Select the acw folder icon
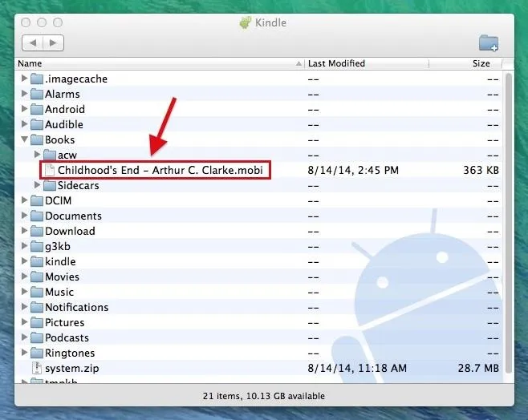 point(50,155)
